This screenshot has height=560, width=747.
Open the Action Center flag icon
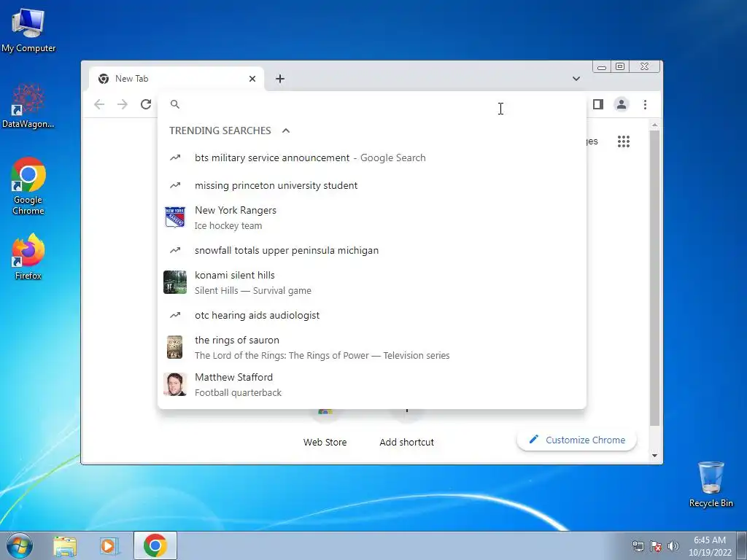(x=656, y=546)
